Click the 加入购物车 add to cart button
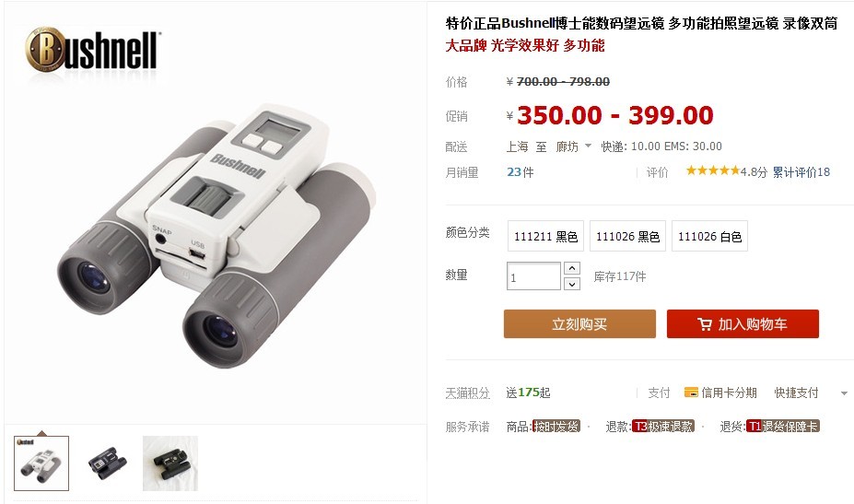 click(x=743, y=324)
